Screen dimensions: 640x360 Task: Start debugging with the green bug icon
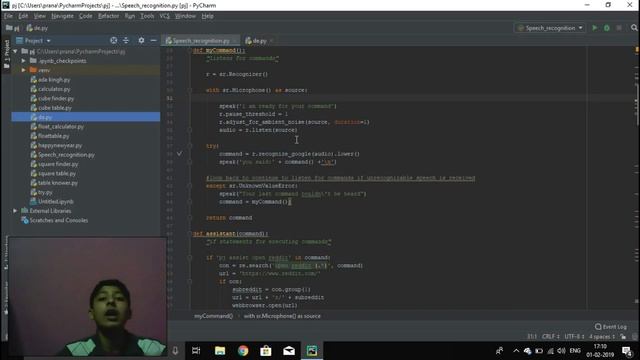click(x=607, y=28)
